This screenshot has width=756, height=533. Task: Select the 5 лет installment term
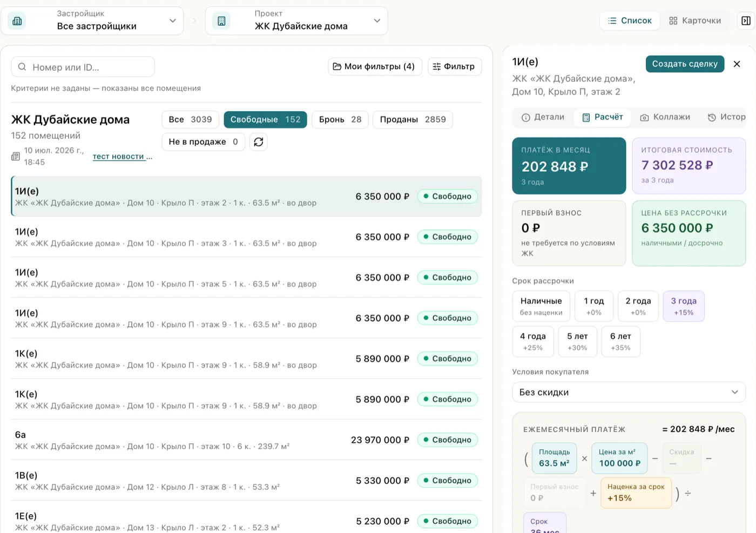pyautogui.click(x=577, y=341)
